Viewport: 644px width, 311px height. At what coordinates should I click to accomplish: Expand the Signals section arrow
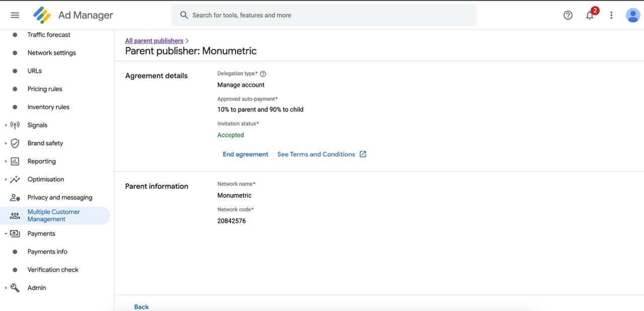[x=6, y=125]
